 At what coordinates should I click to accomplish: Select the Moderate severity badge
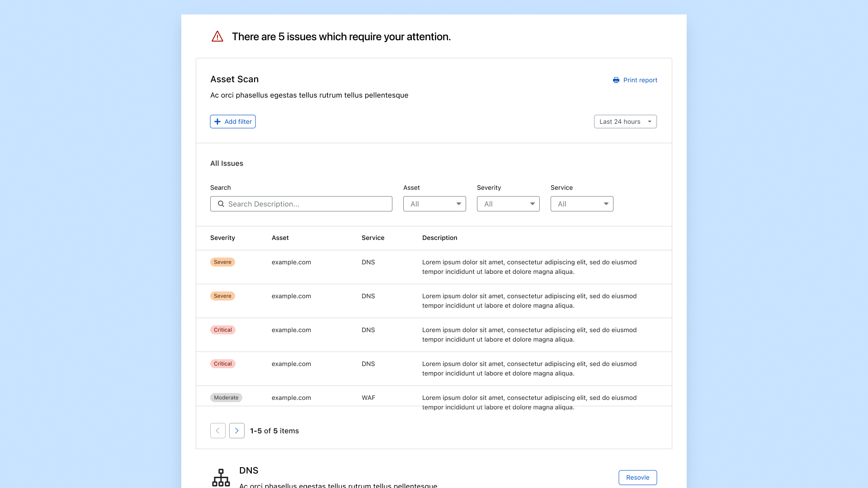(x=226, y=398)
